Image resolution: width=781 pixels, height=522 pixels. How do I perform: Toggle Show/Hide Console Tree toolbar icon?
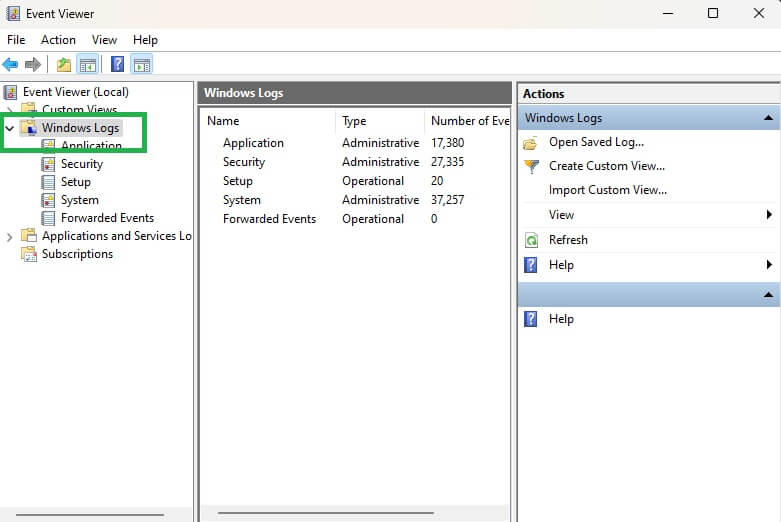[88, 65]
